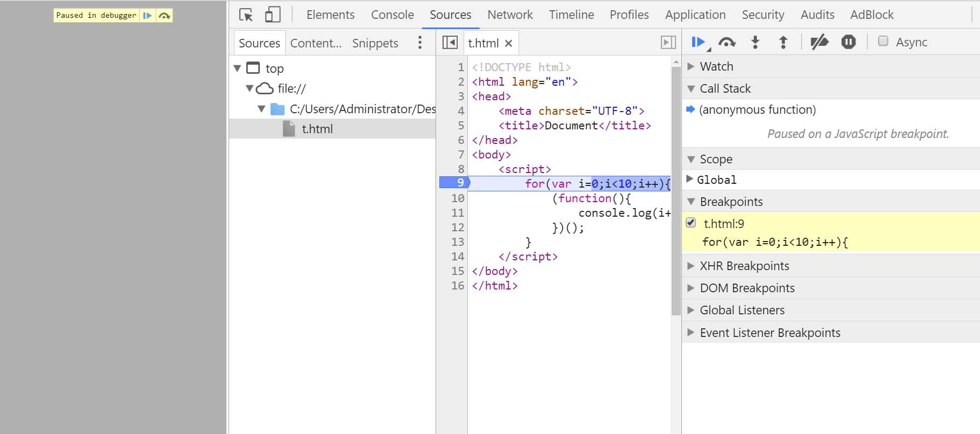Click the file:// cloud icon
This screenshot has width=980, height=434.
click(x=264, y=88)
